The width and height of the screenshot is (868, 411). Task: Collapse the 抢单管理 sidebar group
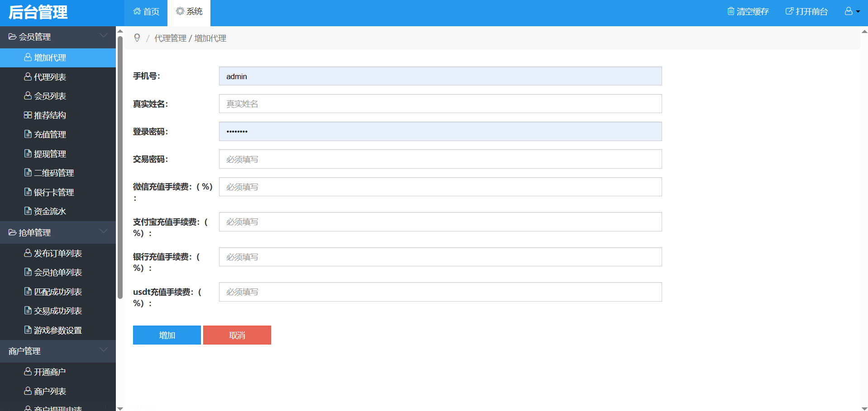click(x=104, y=232)
